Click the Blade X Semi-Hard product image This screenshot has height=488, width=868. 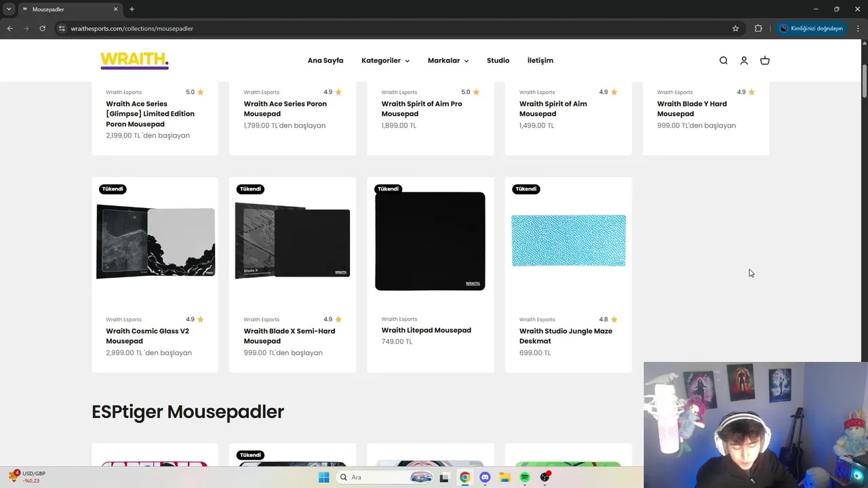coord(292,240)
